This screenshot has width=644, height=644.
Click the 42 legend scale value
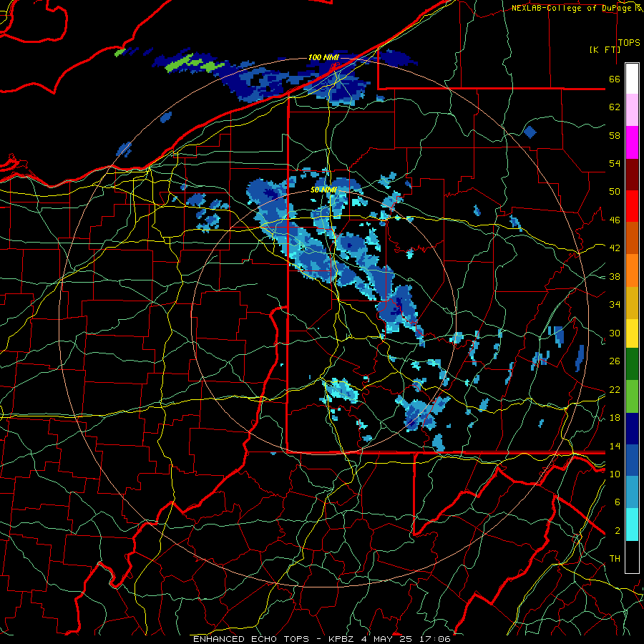click(x=615, y=248)
